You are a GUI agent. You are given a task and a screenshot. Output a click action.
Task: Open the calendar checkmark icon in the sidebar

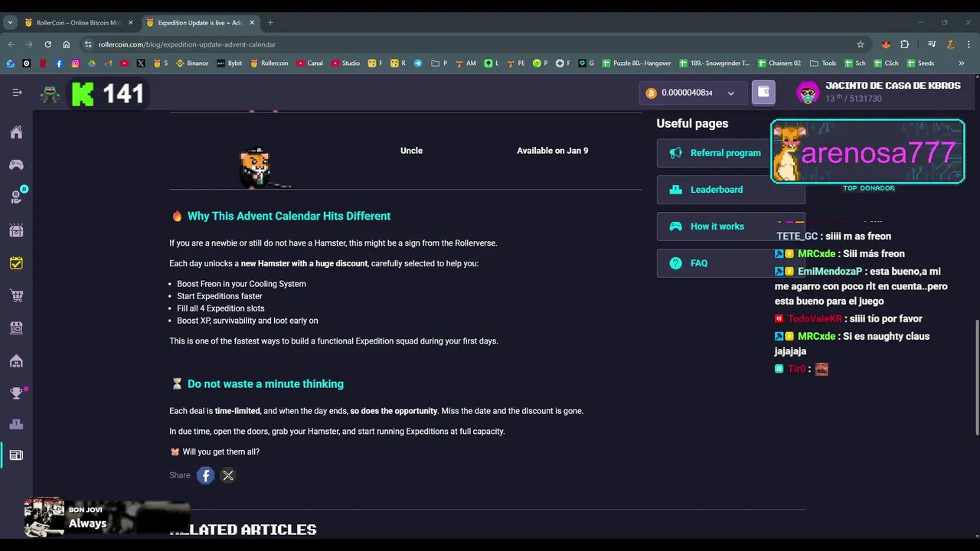(16, 263)
